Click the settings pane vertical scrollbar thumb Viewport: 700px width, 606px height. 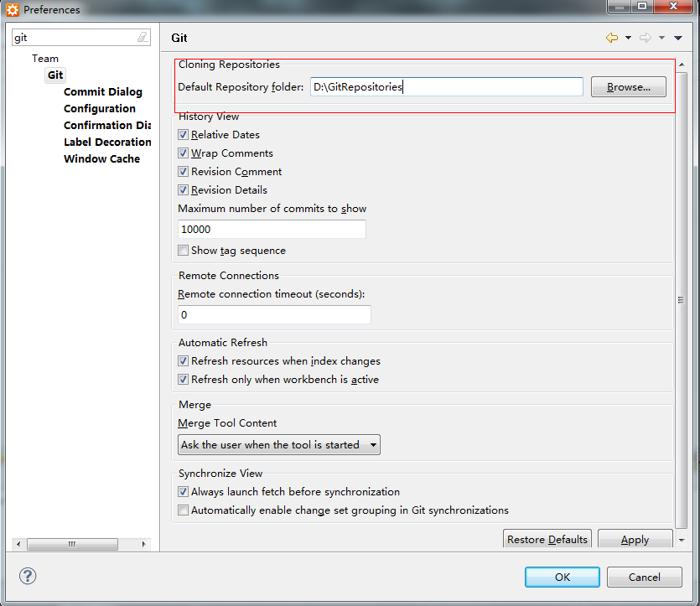point(682,300)
